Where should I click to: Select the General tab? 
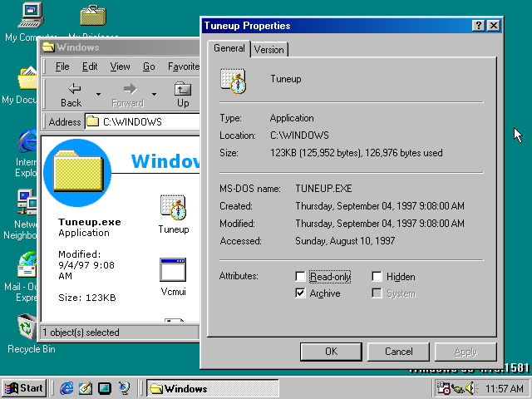tap(229, 48)
